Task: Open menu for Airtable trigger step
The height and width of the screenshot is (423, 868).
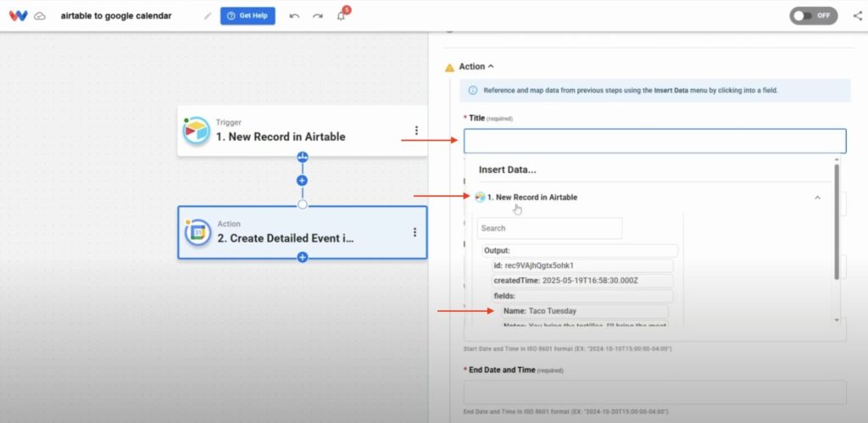Action: point(416,131)
